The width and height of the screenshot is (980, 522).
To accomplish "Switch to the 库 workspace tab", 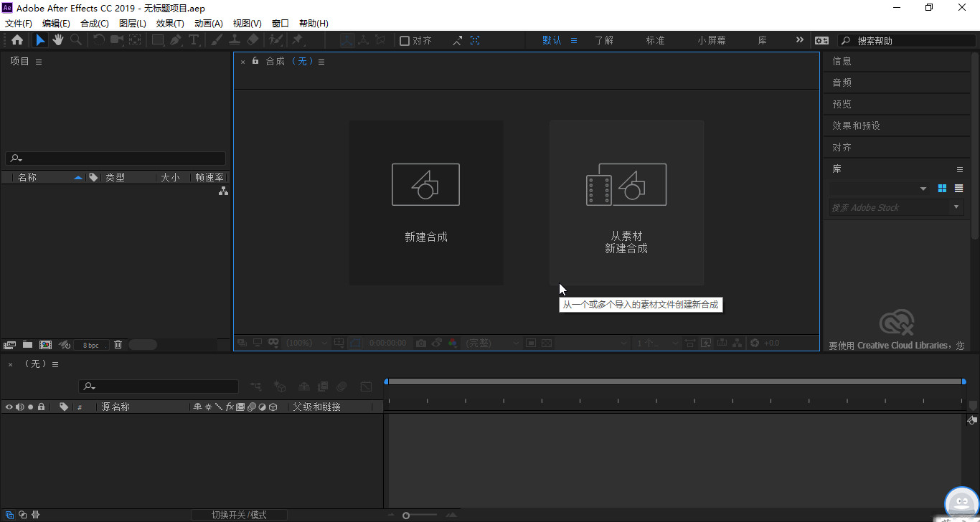I will pos(763,41).
